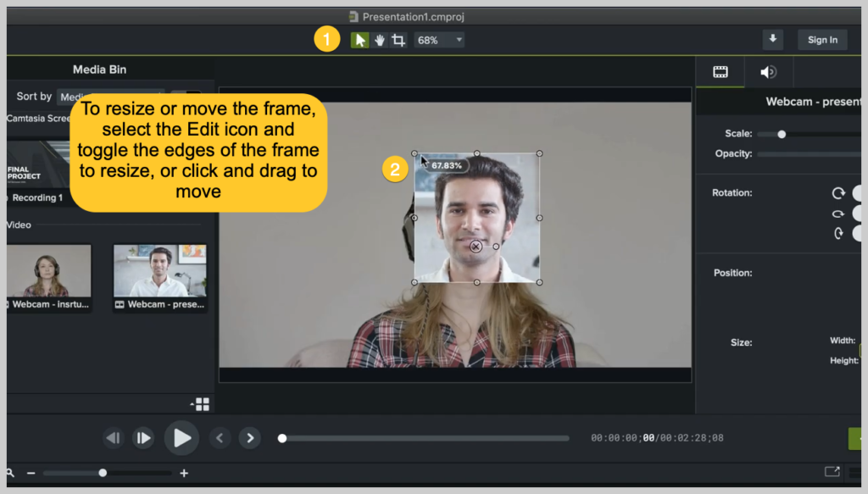
Task: Open the video properties panel icon
Action: [x=719, y=71]
